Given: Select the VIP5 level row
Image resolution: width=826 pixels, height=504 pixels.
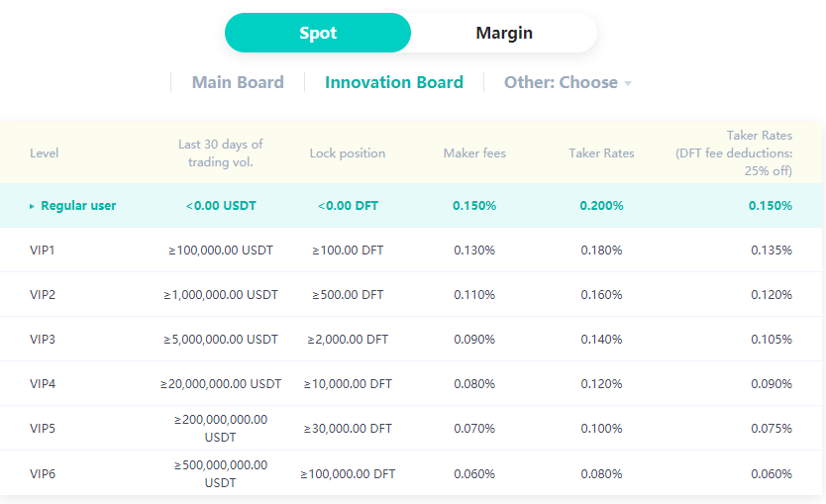Looking at the screenshot, I should tap(43, 429).
